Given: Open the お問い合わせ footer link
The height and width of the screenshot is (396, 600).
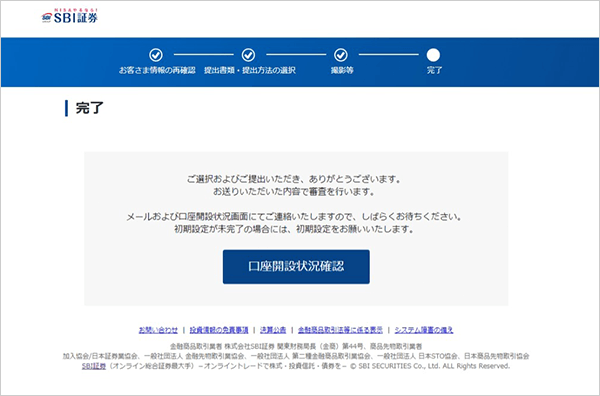Looking at the screenshot, I should pyautogui.click(x=158, y=330).
